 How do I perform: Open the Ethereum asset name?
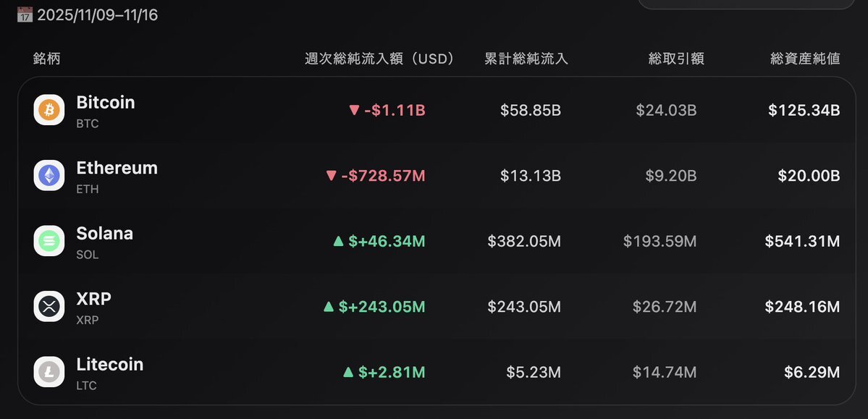[117, 168]
